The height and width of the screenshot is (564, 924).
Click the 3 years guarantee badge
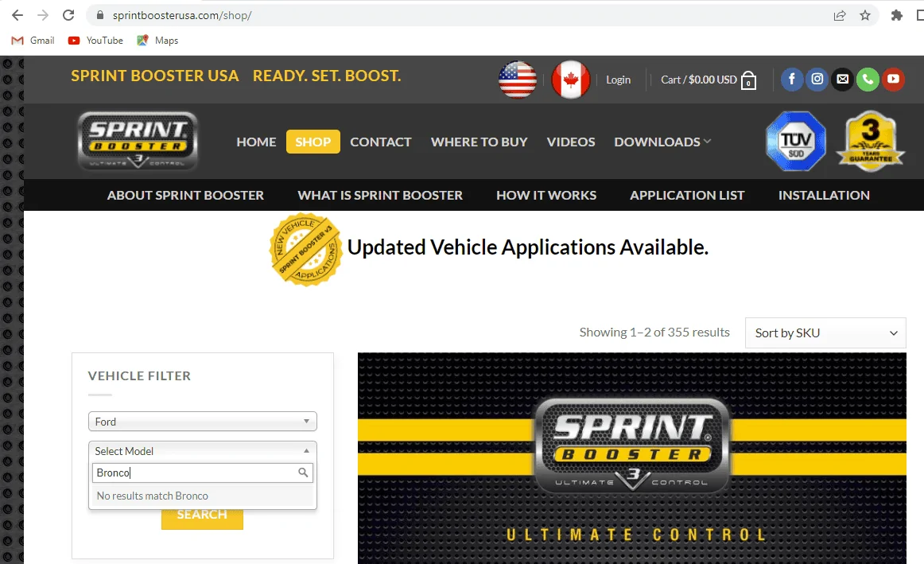pyautogui.click(x=871, y=142)
